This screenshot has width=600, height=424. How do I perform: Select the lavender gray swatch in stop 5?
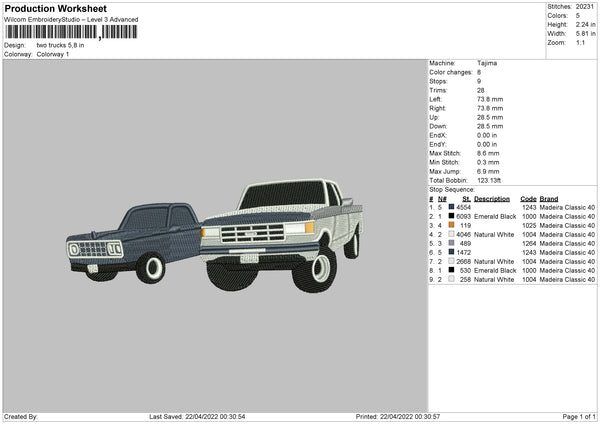pyautogui.click(x=452, y=244)
